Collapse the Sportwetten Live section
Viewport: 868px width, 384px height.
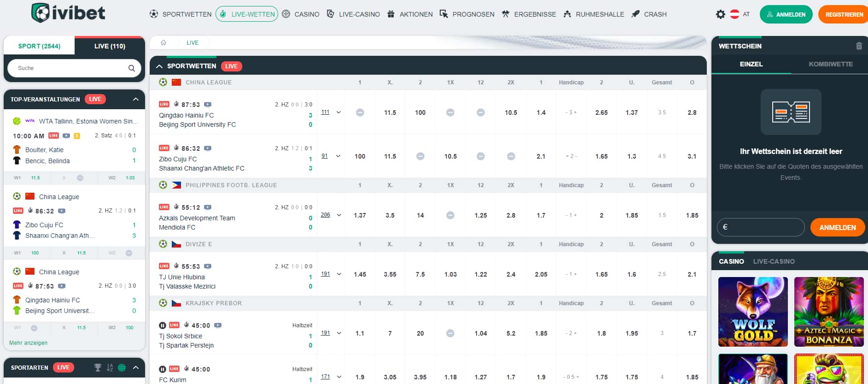click(x=159, y=66)
